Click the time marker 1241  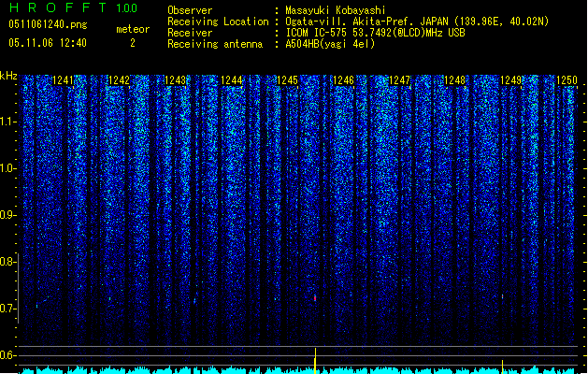(x=63, y=80)
